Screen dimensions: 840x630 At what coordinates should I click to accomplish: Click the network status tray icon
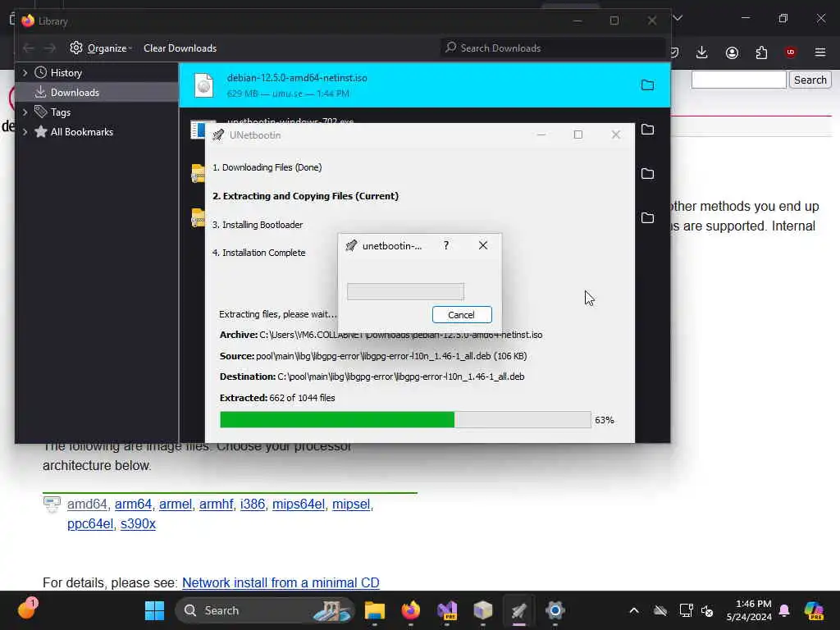pyautogui.click(x=686, y=610)
